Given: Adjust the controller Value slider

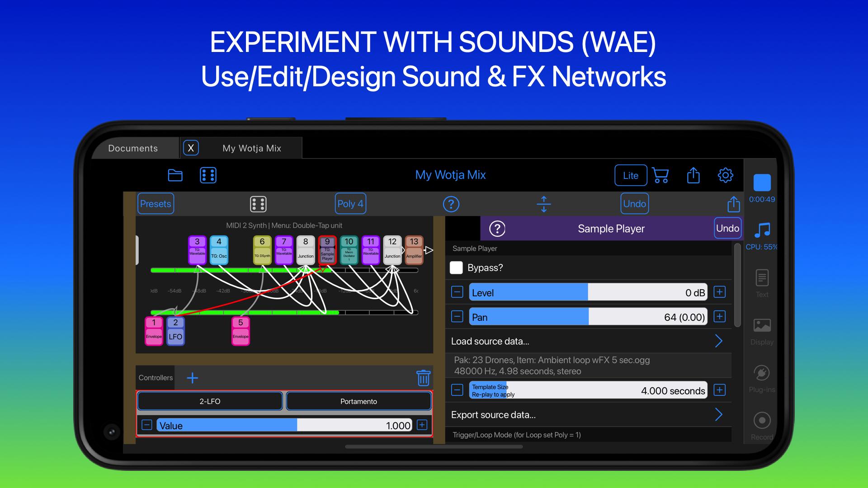Looking at the screenshot, I should 284,425.
